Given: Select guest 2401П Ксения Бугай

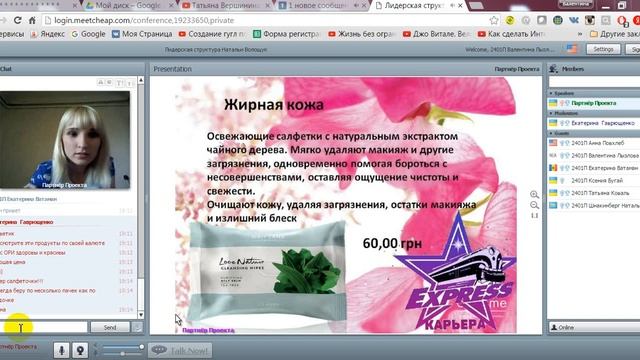Looking at the screenshot, I should click(x=594, y=180).
